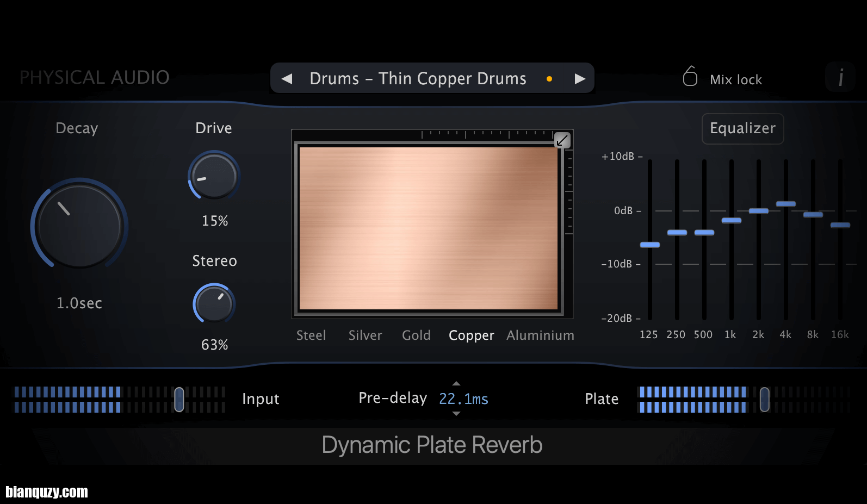Click the Drive knob
Screen dimensions: 867x504
click(x=214, y=176)
